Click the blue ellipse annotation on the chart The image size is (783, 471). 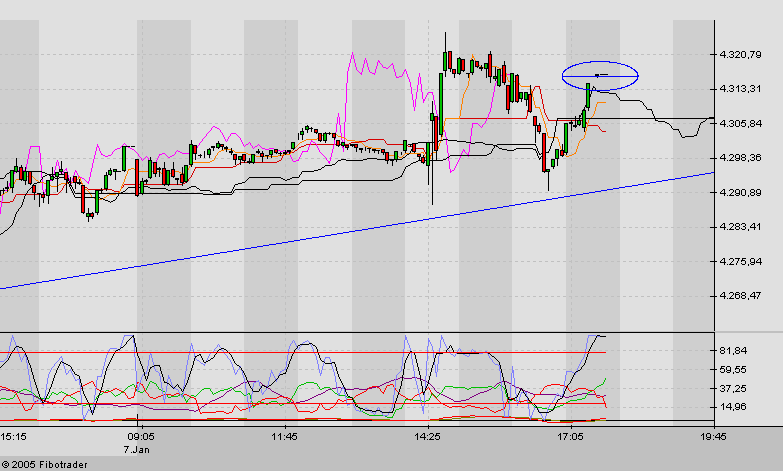coord(599,64)
